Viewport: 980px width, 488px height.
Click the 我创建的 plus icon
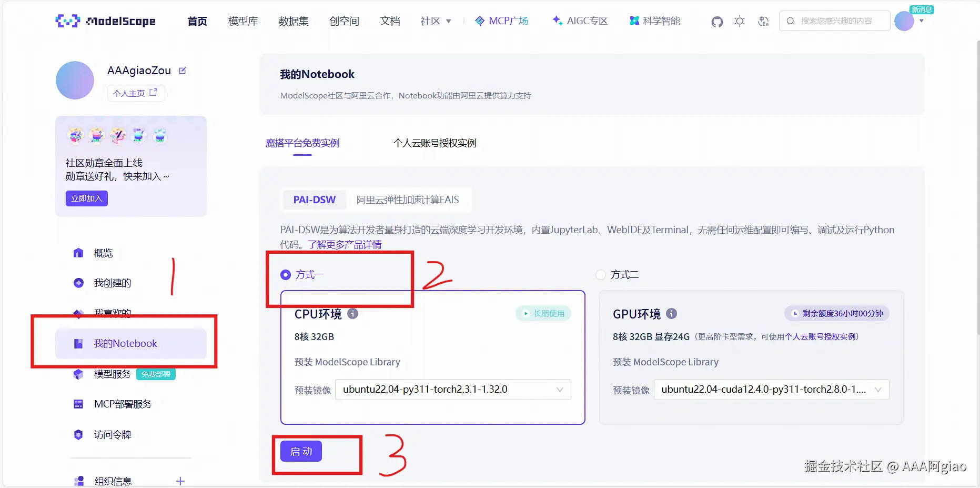(78, 283)
